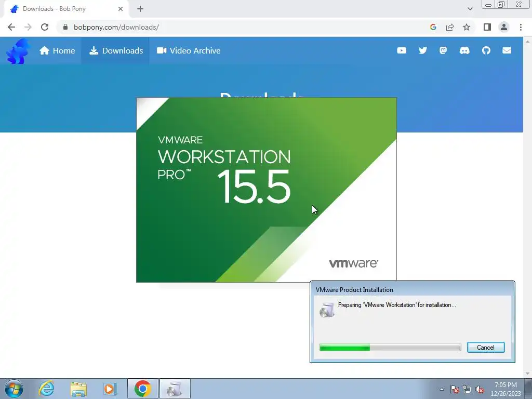Open Windows Explorer from the taskbar

[78, 389]
